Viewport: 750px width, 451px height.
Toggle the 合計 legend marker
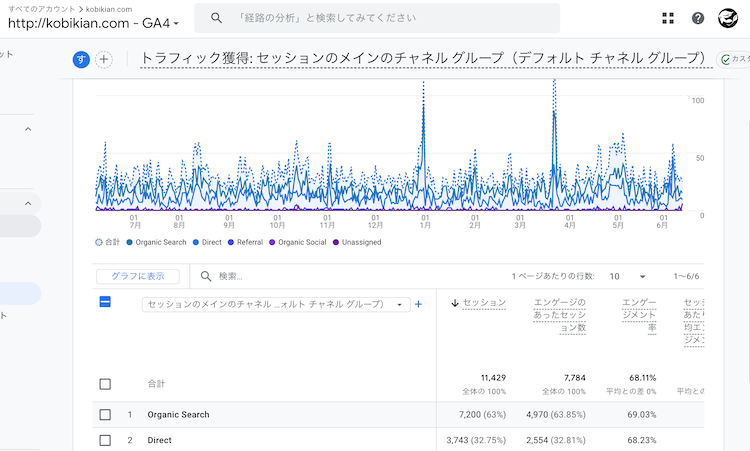(99, 242)
